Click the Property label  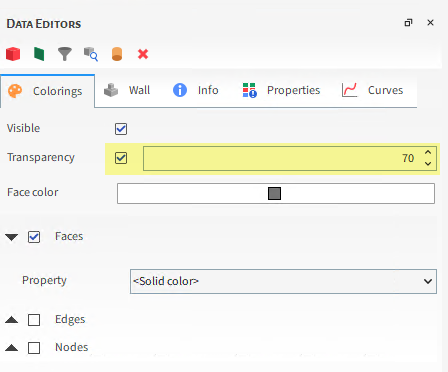[x=44, y=281]
